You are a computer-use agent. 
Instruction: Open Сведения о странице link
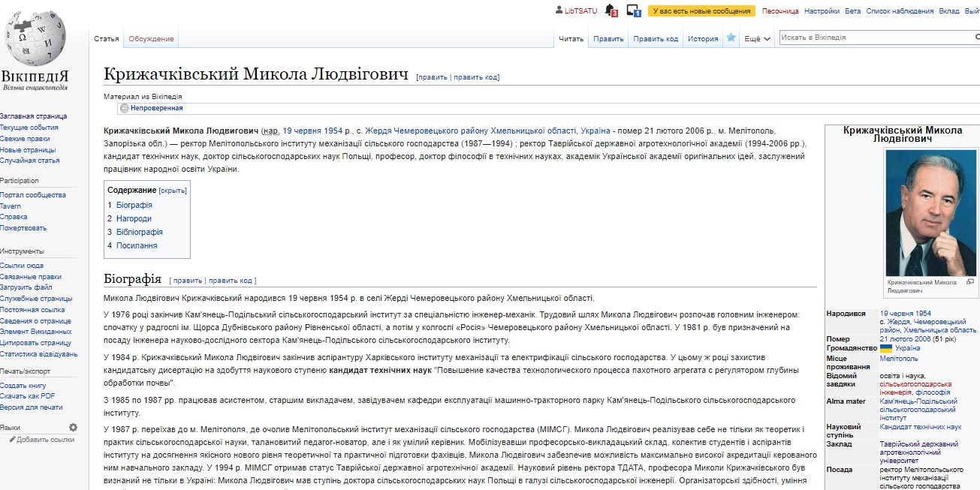(35, 321)
